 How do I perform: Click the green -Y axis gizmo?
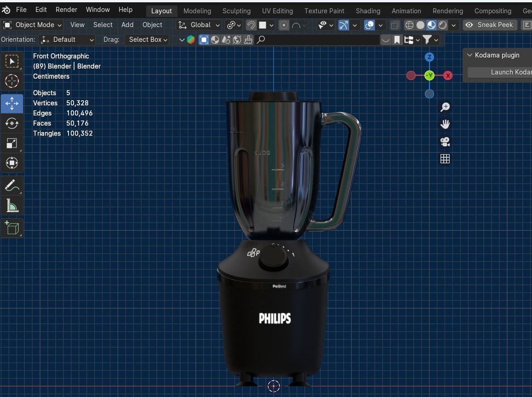(429, 75)
